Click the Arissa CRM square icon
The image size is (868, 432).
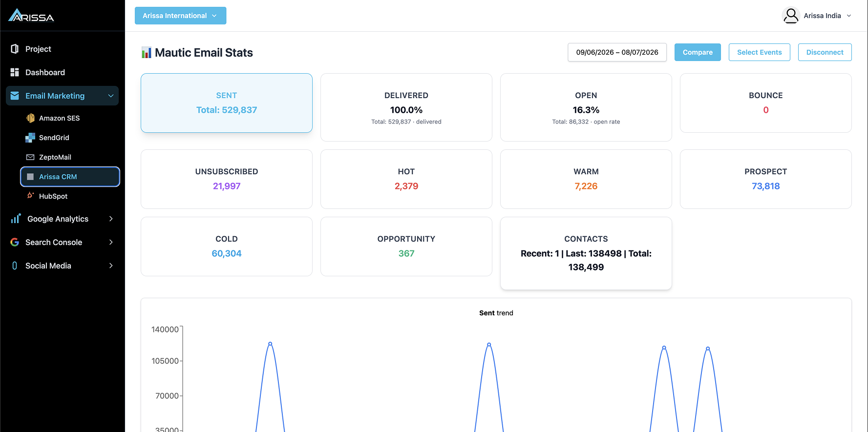[x=30, y=177]
